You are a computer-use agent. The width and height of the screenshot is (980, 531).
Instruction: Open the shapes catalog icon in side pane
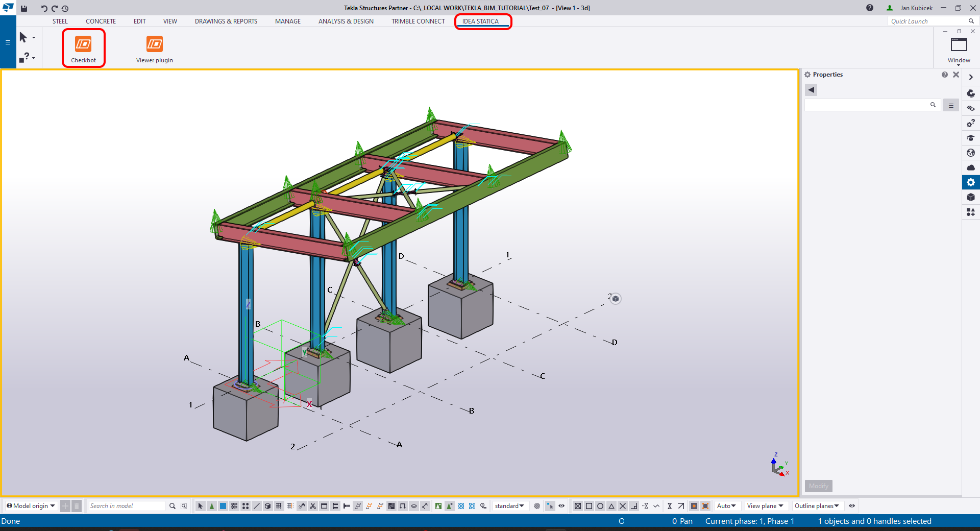coord(970,212)
